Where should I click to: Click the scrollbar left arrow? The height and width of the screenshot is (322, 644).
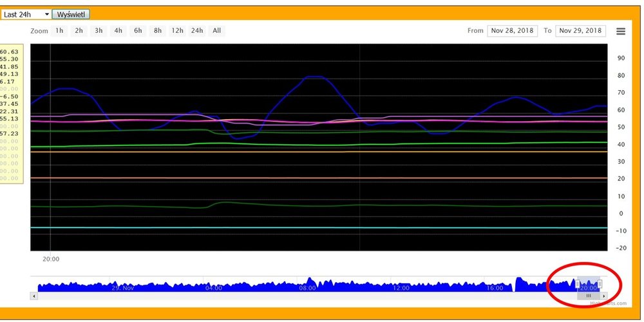click(x=34, y=296)
